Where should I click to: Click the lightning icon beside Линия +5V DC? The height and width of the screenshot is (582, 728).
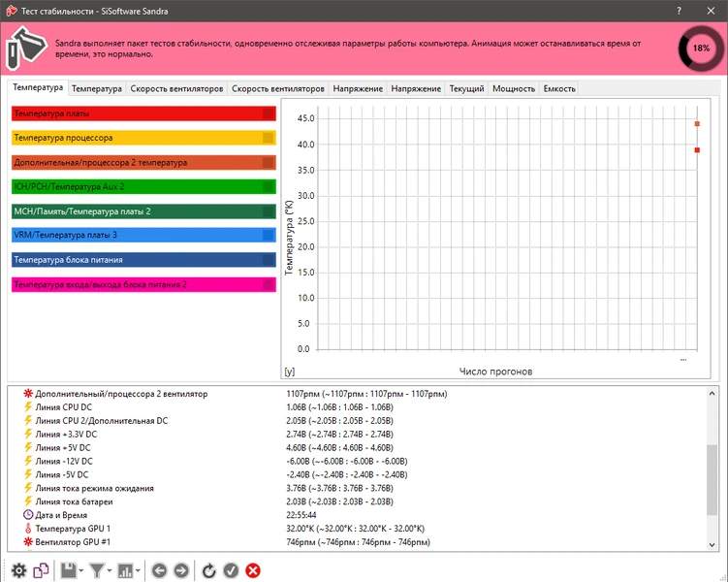click(x=28, y=447)
